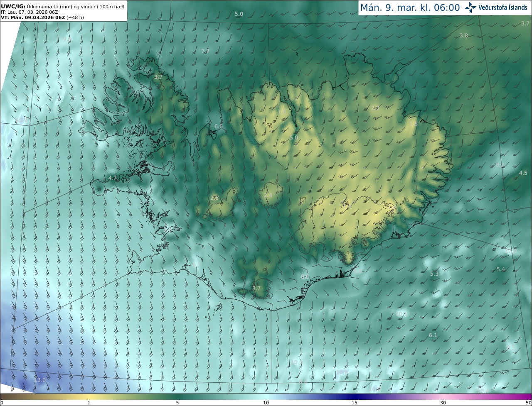Click the 7.2 value on the map
This screenshot has width=532, height=406.
(x=205, y=51)
